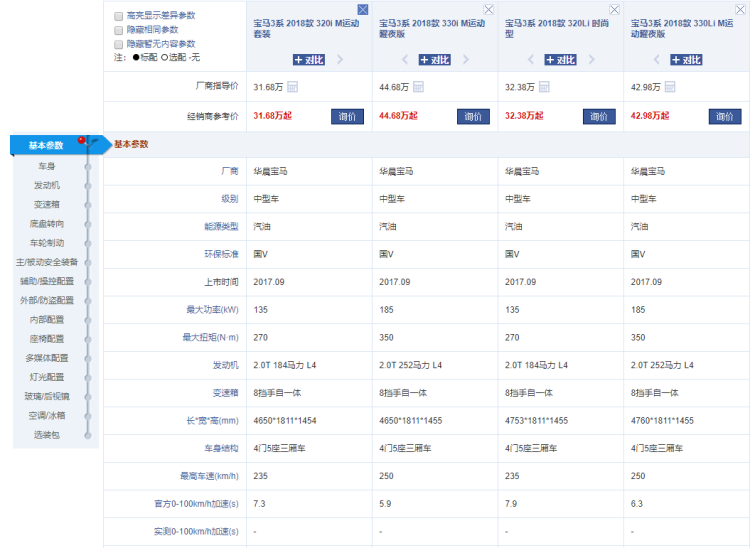Viewport: 750px width, 548px height.
Task: Go to 空调/冰箱 in sidebar
Action: (47, 415)
